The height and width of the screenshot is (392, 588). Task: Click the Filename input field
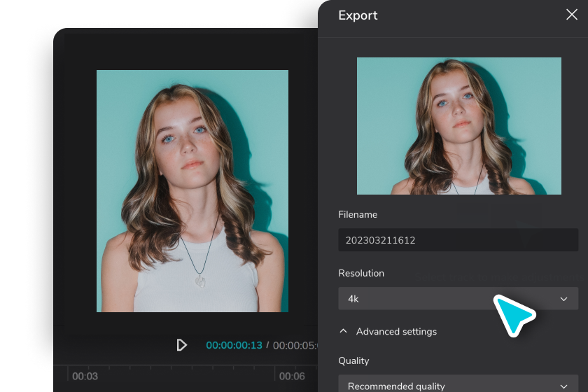tap(458, 239)
